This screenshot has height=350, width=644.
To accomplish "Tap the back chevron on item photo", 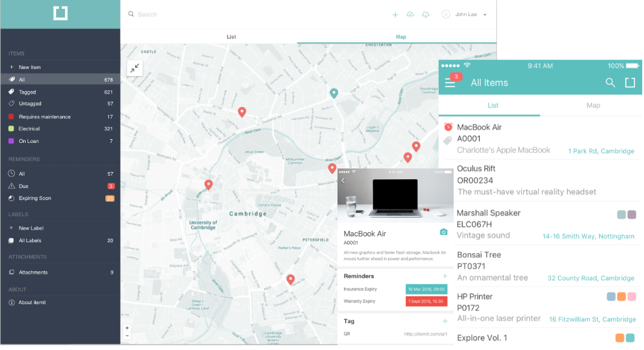I will [343, 180].
